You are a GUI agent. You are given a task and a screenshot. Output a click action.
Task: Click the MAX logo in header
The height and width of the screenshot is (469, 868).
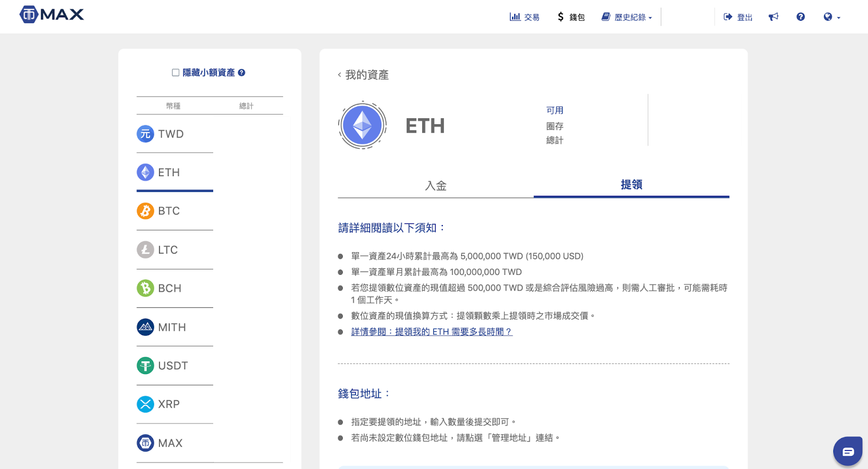pyautogui.click(x=52, y=15)
